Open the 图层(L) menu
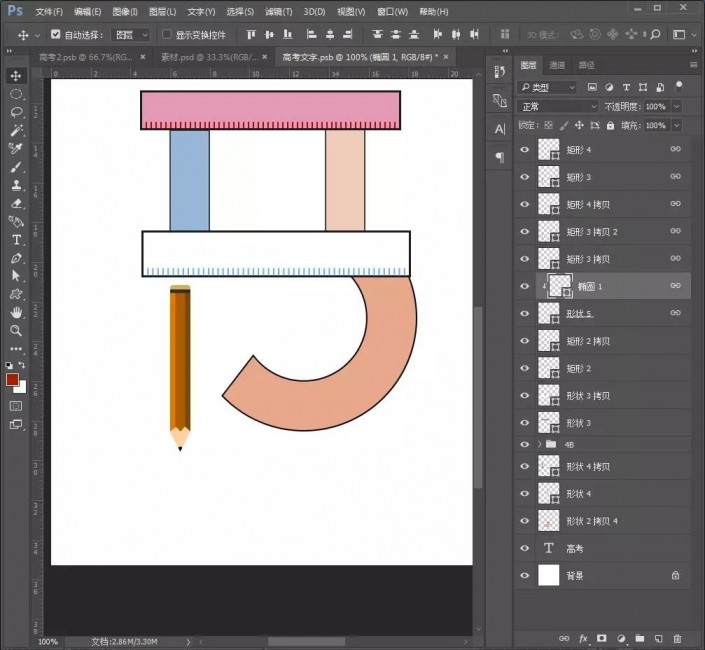705x650 pixels. point(162,12)
